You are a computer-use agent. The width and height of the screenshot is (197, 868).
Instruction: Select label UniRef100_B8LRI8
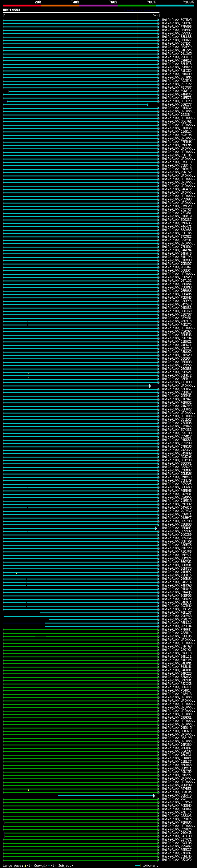tap(177, 64)
